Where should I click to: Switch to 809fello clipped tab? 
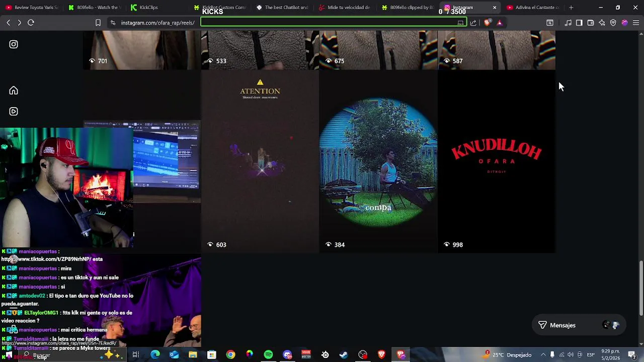pos(408,8)
